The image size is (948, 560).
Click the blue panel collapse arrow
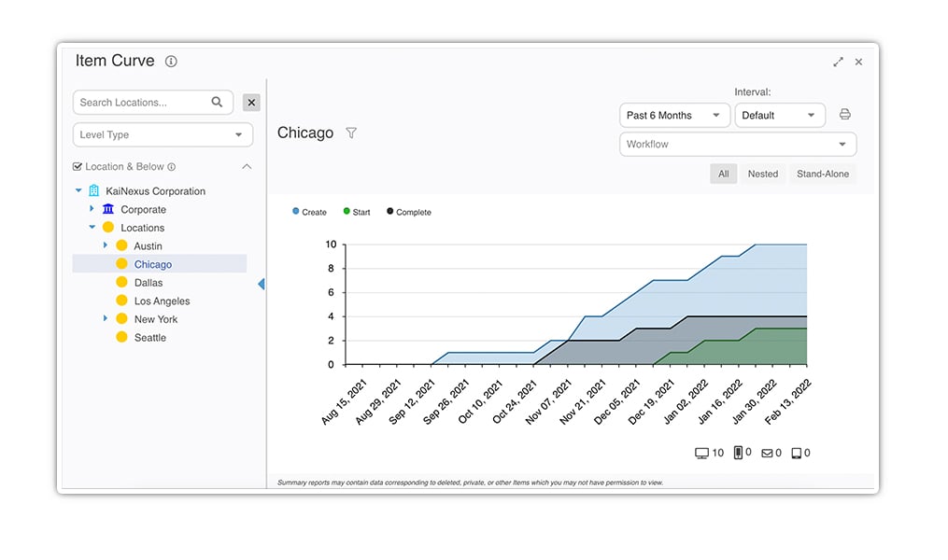tap(262, 284)
